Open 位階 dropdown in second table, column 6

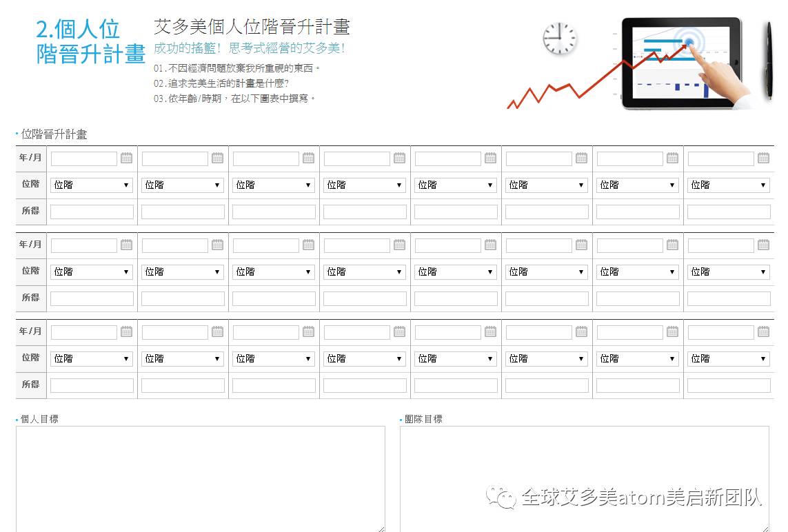tap(547, 272)
